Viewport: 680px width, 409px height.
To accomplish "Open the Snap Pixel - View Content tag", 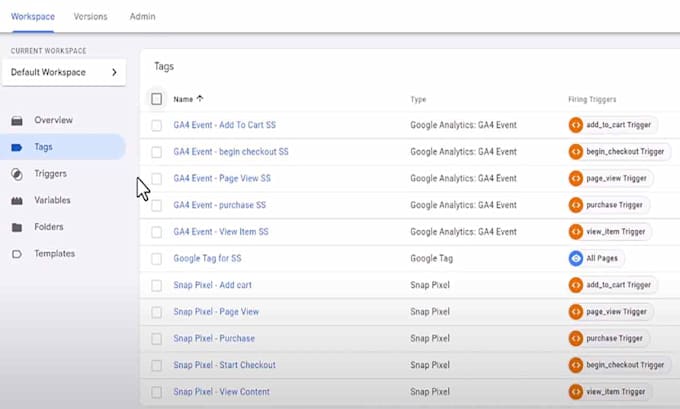I will coord(221,392).
